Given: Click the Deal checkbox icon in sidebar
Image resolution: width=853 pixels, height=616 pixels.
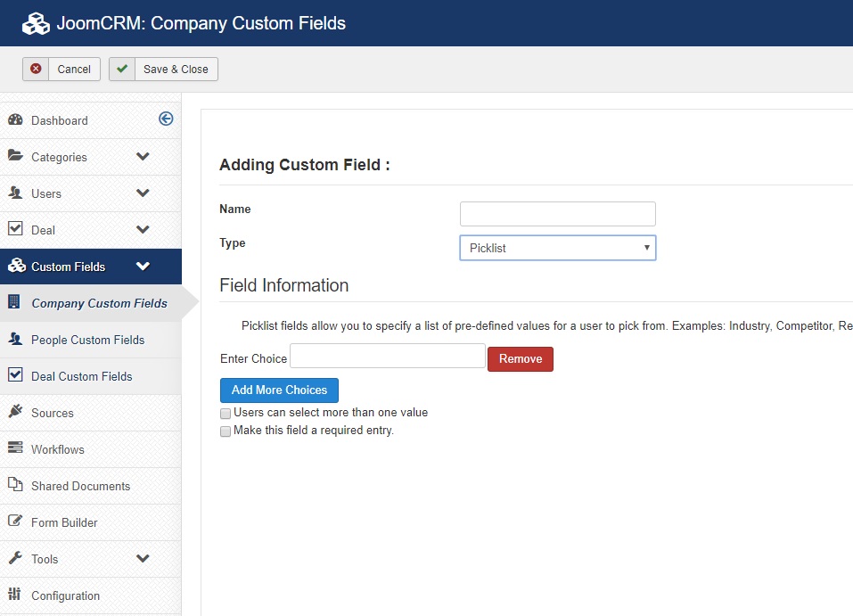Looking at the screenshot, I should 16,228.
